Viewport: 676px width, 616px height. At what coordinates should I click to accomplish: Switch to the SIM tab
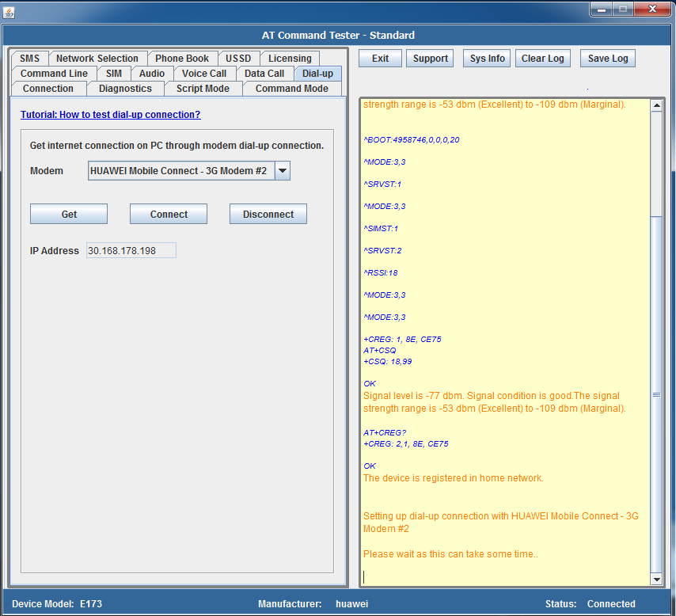114,74
